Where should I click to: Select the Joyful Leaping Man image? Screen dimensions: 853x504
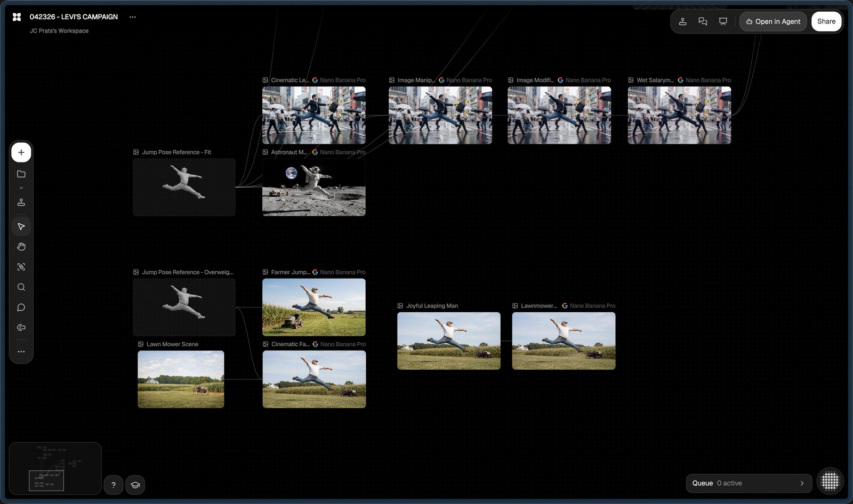[x=449, y=341]
